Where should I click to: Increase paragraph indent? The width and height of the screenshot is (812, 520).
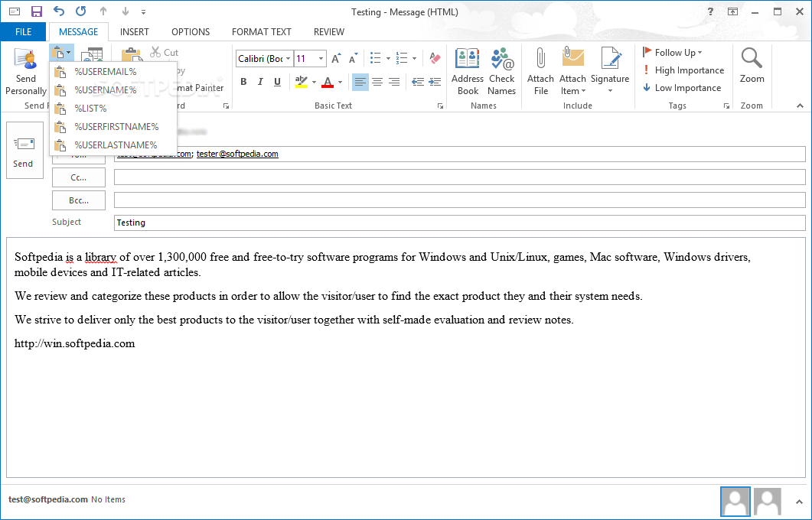click(435, 82)
